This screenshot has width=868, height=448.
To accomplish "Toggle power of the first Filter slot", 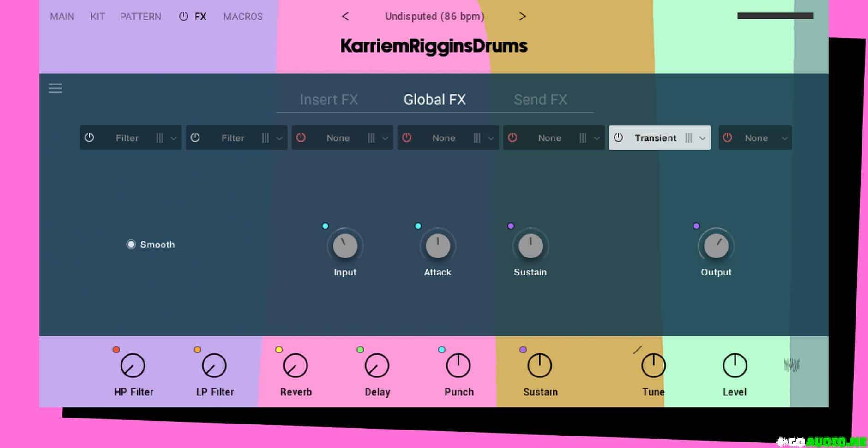I will 90,137.
